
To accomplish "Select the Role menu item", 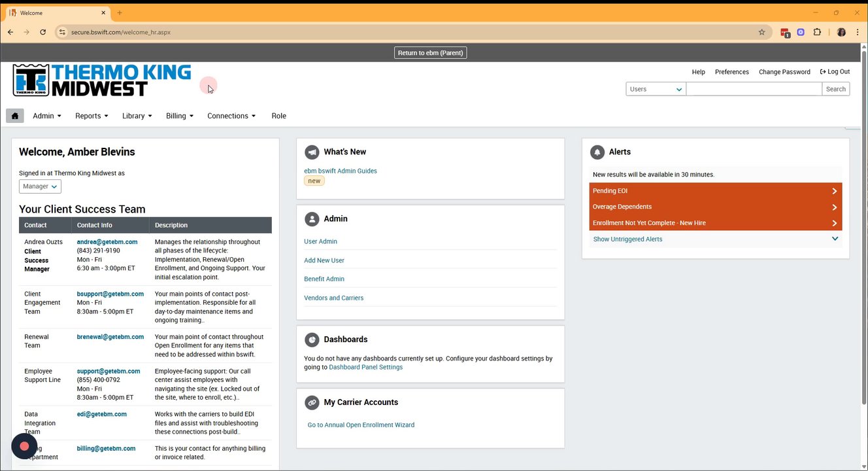I will [x=279, y=116].
